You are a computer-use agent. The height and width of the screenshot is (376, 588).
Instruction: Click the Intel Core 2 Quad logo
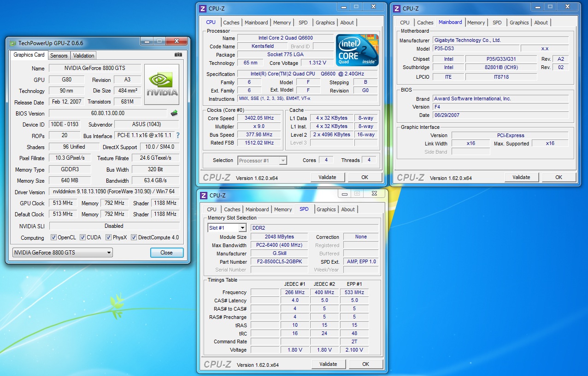pos(357,50)
